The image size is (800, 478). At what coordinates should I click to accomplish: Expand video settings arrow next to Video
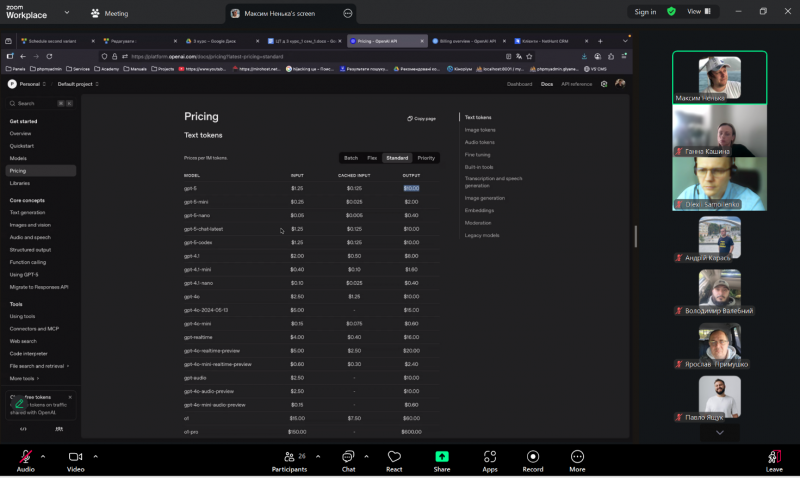tap(96, 455)
